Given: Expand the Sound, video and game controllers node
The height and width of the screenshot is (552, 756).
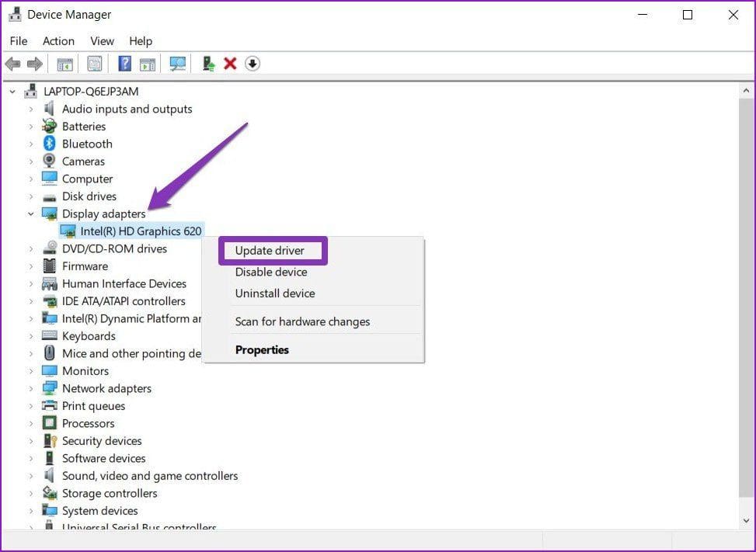Looking at the screenshot, I should click(31, 476).
